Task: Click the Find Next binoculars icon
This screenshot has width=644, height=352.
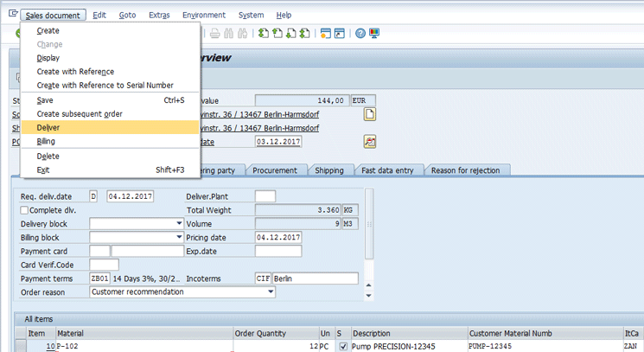Action: pos(242,33)
